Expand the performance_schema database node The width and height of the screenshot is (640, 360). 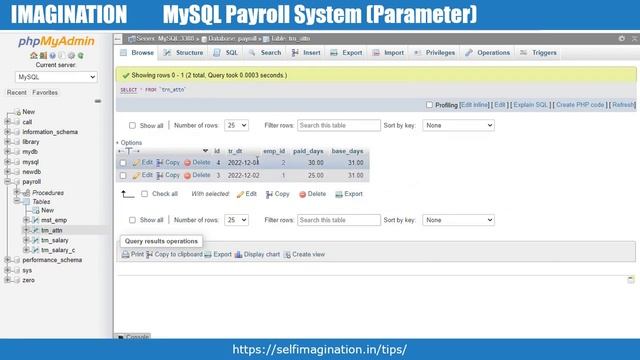coord(7,260)
